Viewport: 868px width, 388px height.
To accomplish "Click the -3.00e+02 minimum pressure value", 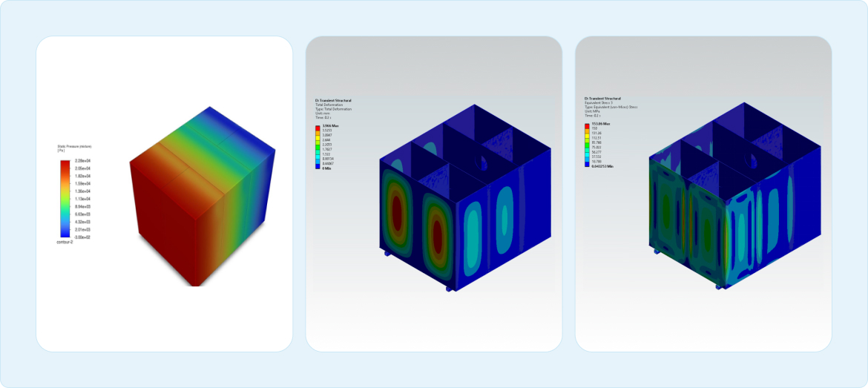I will pyautogui.click(x=82, y=236).
